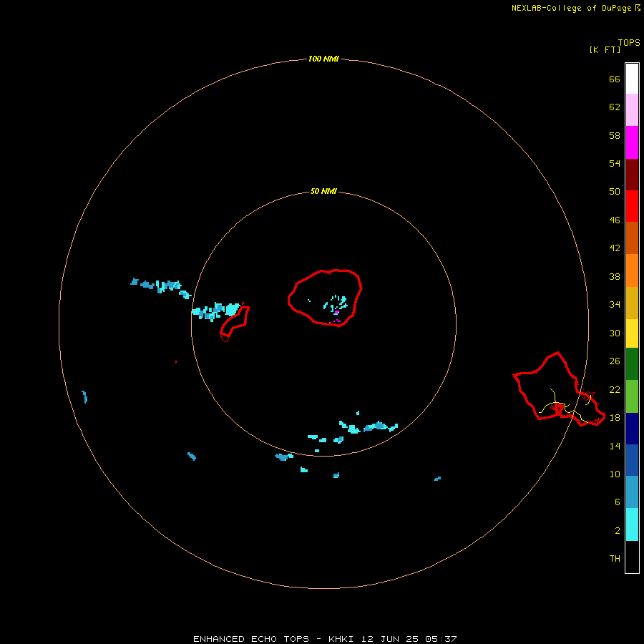
Task: Click the 14 value on the legend
Action: tap(615, 446)
